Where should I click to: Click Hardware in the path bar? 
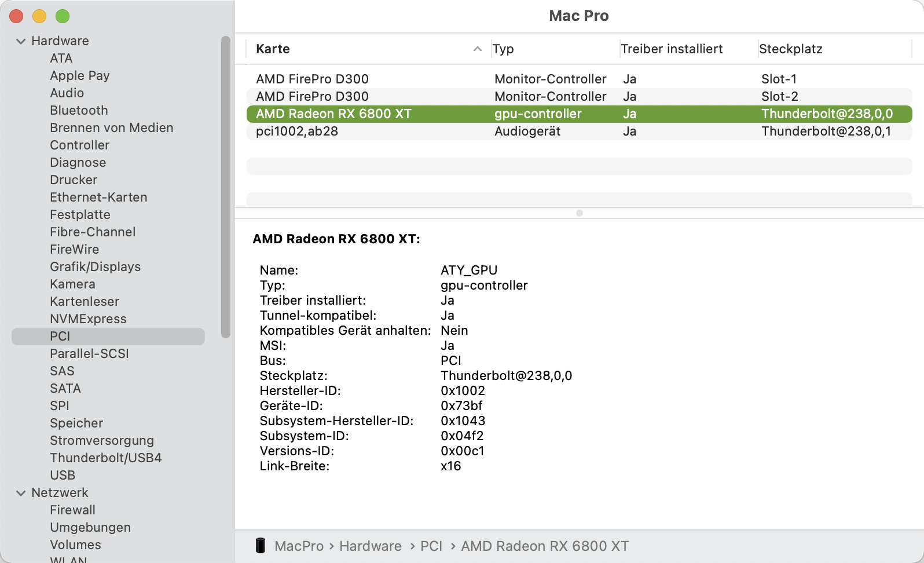click(x=370, y=546)
